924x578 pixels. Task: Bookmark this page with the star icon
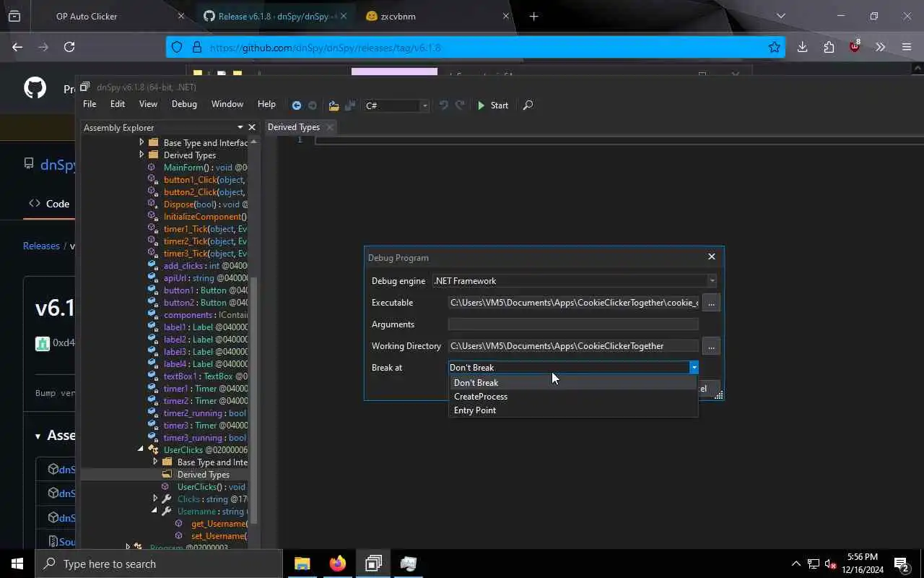(x=775, y=47)
